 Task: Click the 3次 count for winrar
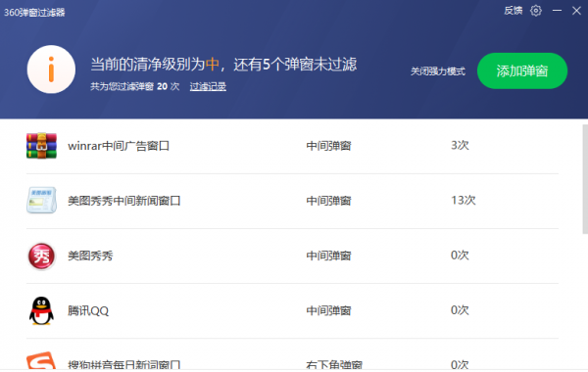460,145
